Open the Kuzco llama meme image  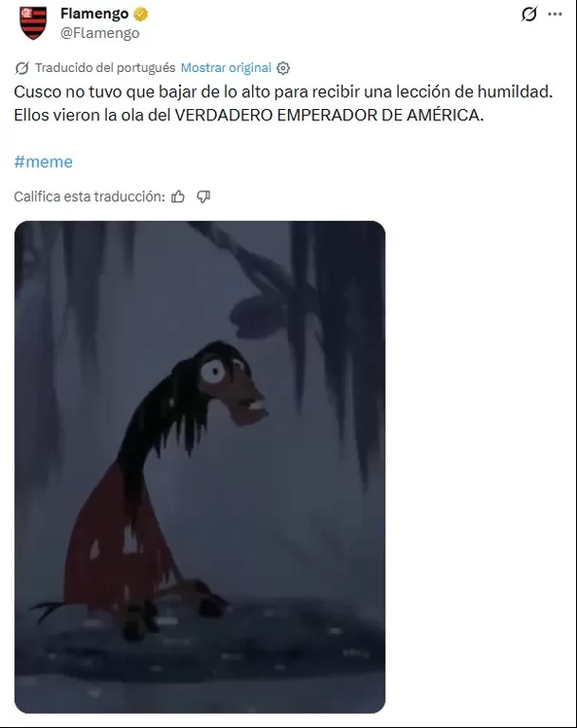tap(200, 466)
